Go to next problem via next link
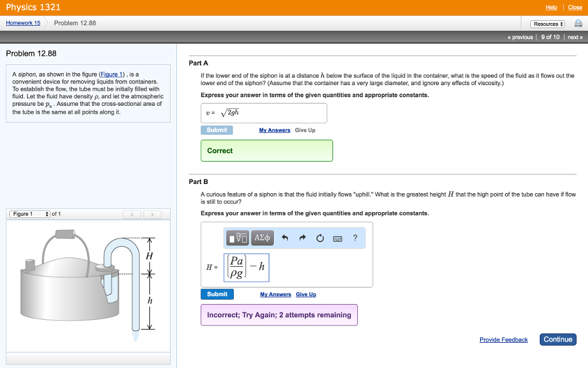This screenshot has height=368, width=588. 575,36
